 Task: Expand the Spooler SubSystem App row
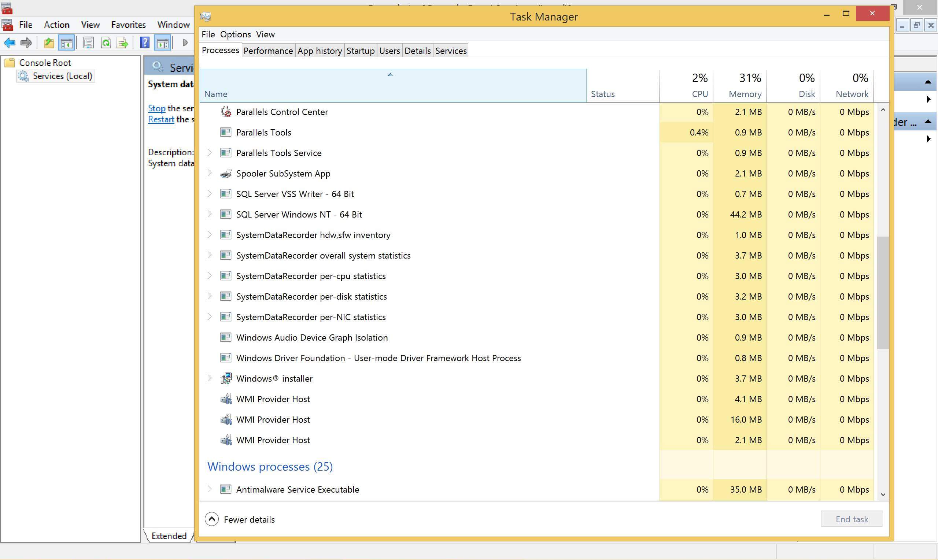tap(210, 173)
